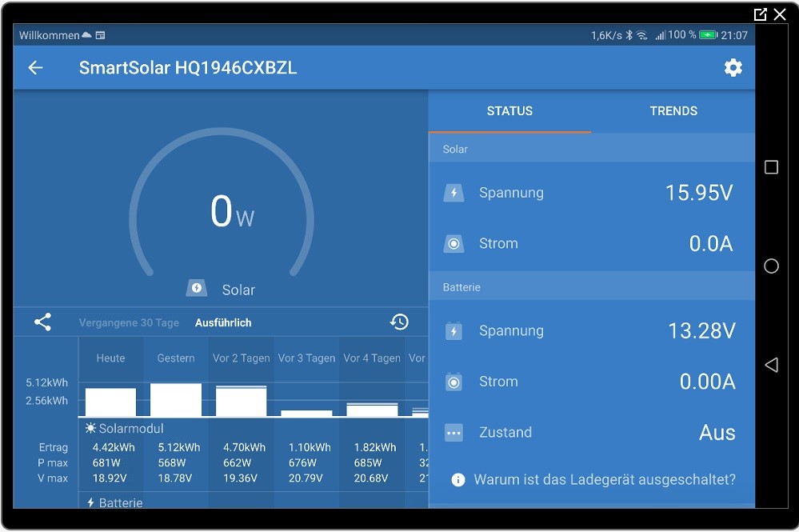Click the V max value 20.79V

306,478
